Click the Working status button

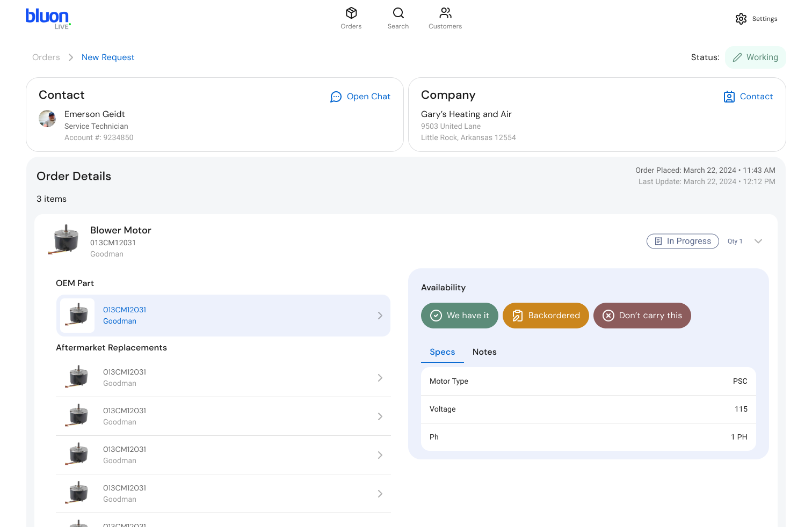pos(756,57)
